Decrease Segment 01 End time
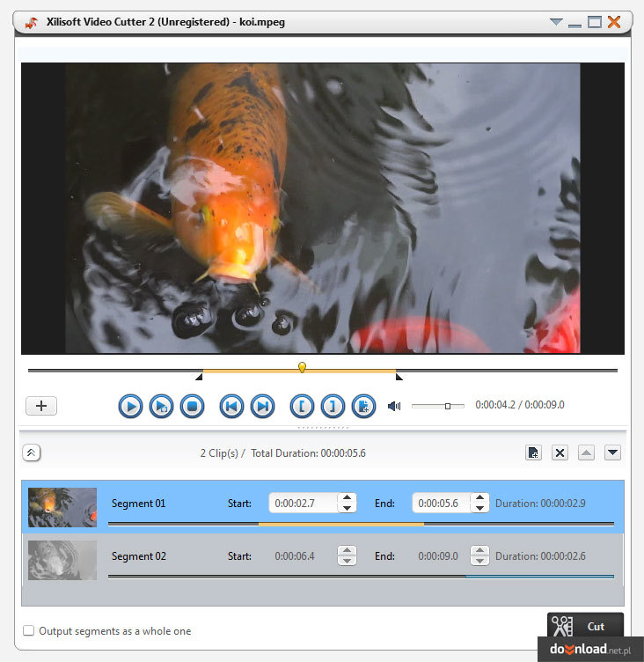Screen dimensions: 644x662 coord(479,508)
